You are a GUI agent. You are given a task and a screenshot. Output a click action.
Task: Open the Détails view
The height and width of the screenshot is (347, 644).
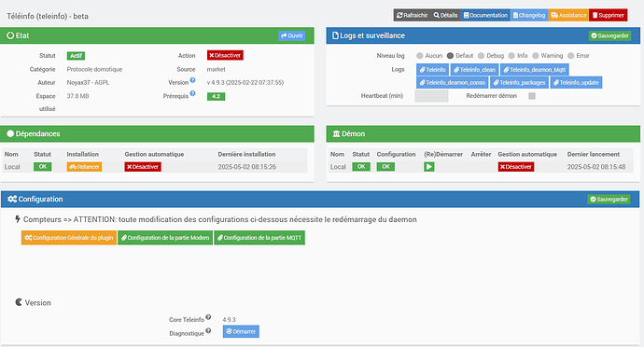coord(445,15)
